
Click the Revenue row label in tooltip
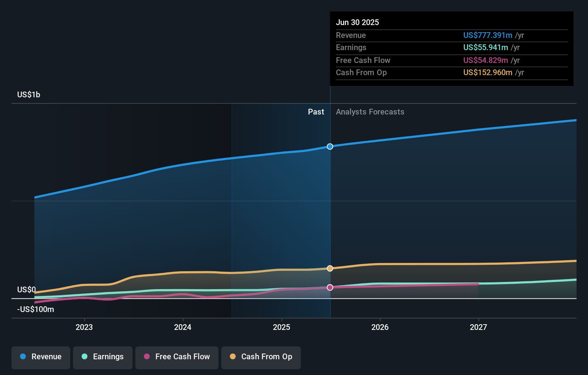pyautogui.click(x=351, y=35)
